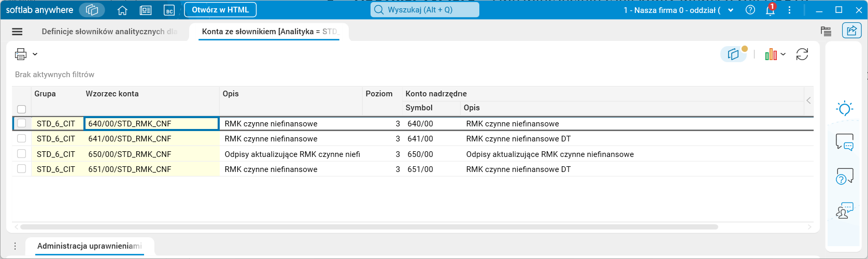The image size is (868, 259).
Task: Toggle the side panel view icon
Action: 733,54
